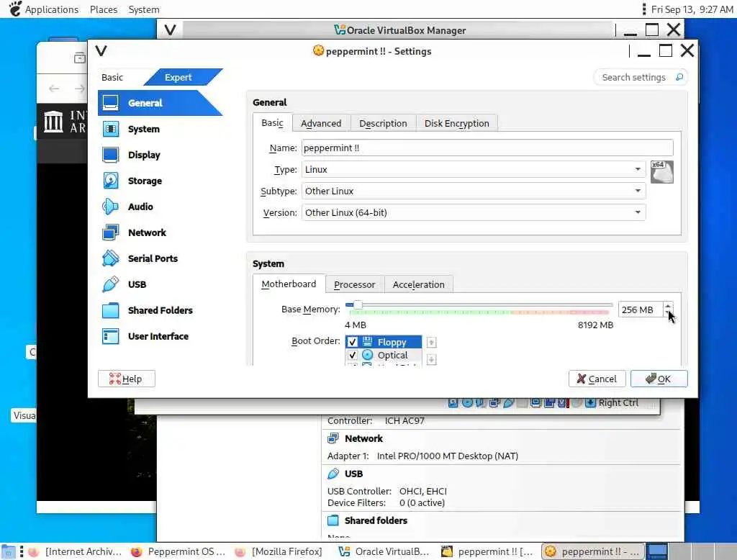The image size is (737, 560).
Task: Open the System menu in top panel
Action: [144, 9]
